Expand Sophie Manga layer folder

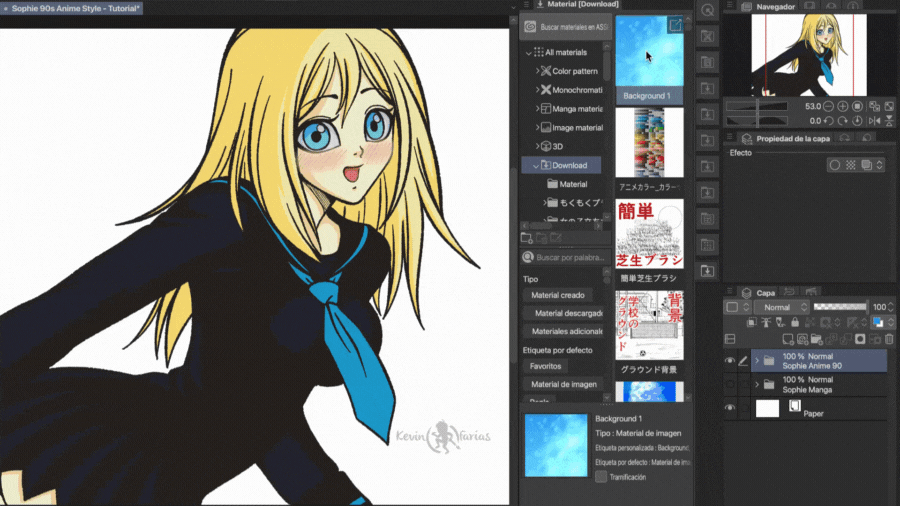[x=757, y=384]
